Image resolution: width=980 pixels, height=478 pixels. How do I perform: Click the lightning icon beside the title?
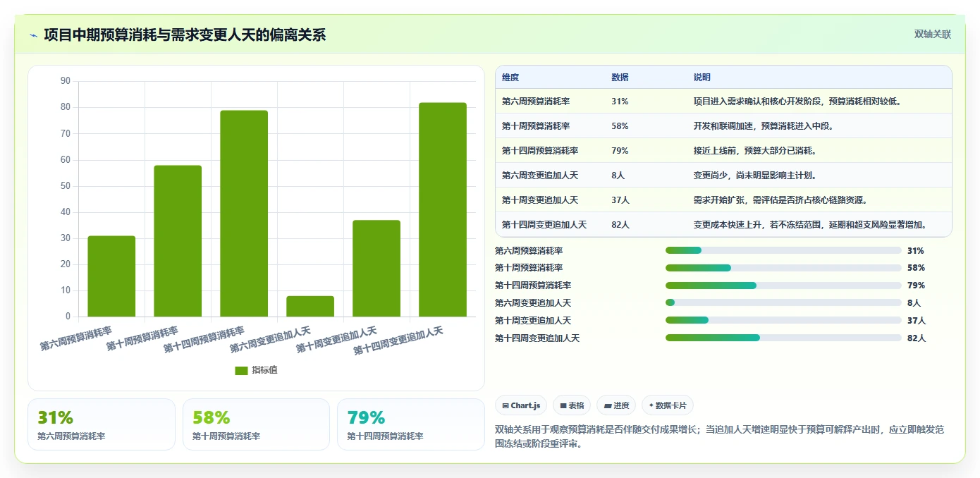point(34,35)
